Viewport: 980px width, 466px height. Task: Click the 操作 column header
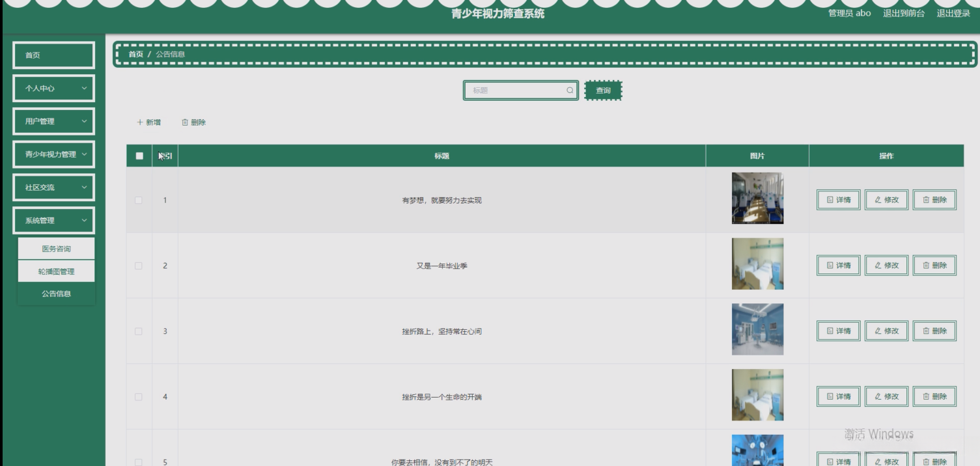pyautogui.click(x=886, y=156)
